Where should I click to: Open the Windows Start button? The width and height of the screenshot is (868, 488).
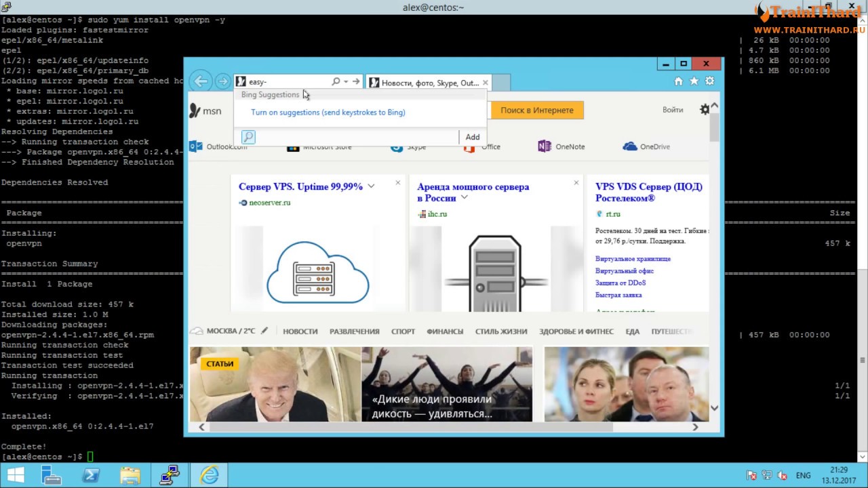click(x=16, y=475)
